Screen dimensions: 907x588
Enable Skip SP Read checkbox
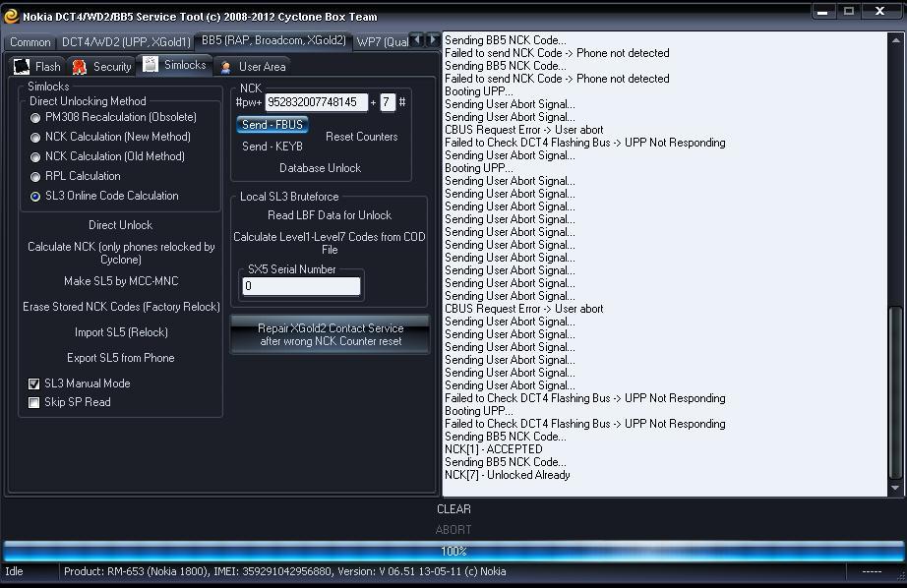(x=34, y=402)
